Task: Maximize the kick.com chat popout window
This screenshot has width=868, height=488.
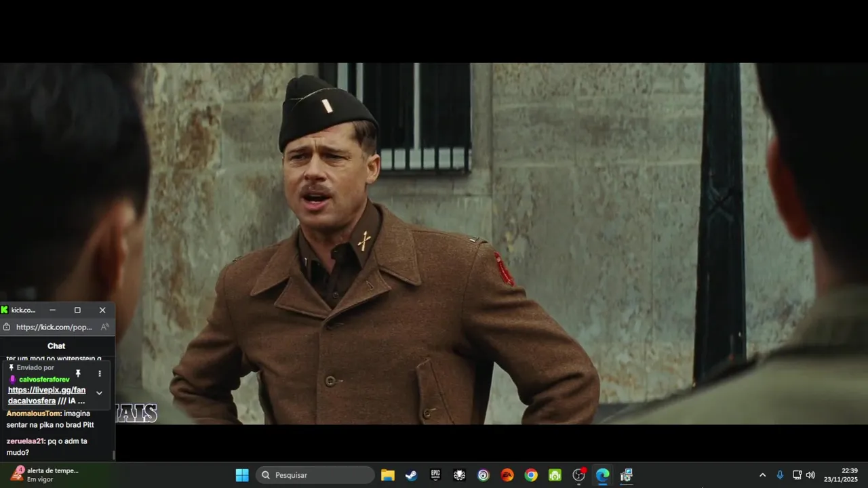Action: (x=77, y=310)
